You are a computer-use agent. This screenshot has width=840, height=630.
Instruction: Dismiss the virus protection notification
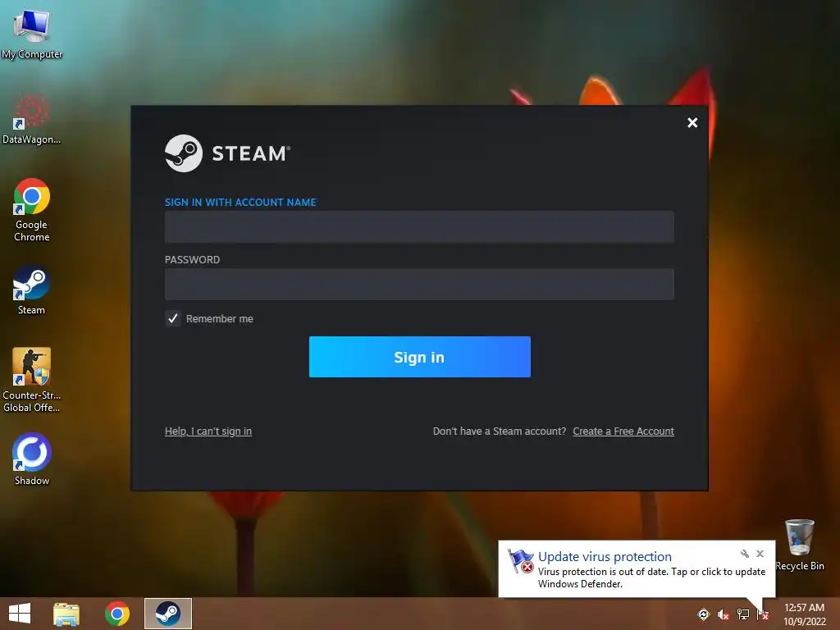click(760, 554)
